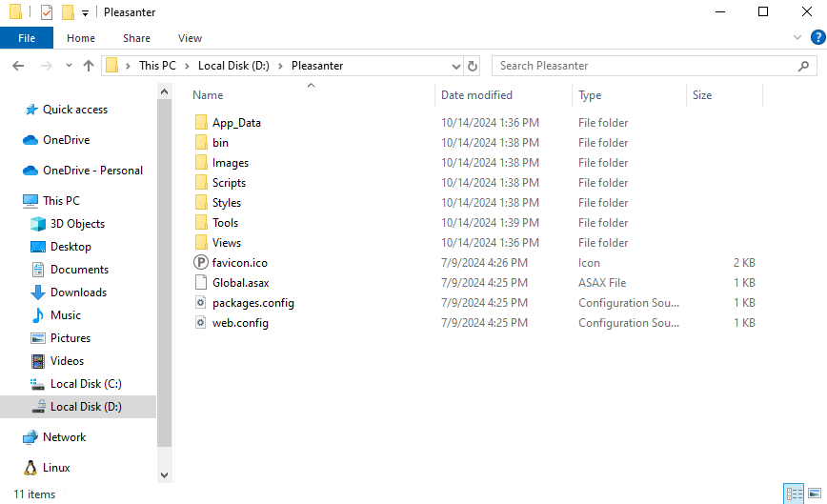Image resolution: width=827 pixels, height=504 pixels.
Task: Select Network in navigation pane
Action: pyautogui.click(x=65, y=437)
